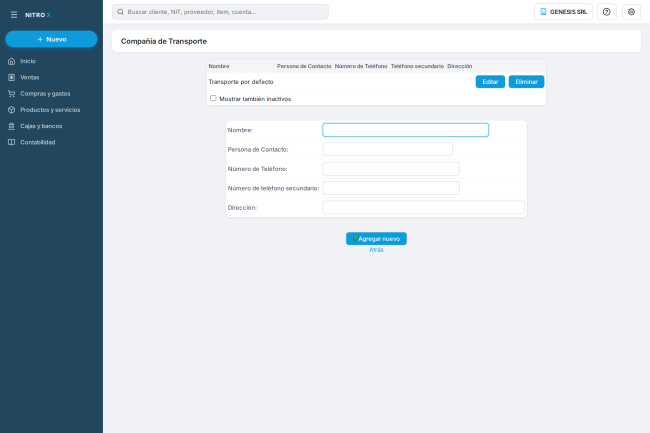The image size is (650, 433).
Task: Open the GENESIS SRL company selector
Action: point(563,12)
